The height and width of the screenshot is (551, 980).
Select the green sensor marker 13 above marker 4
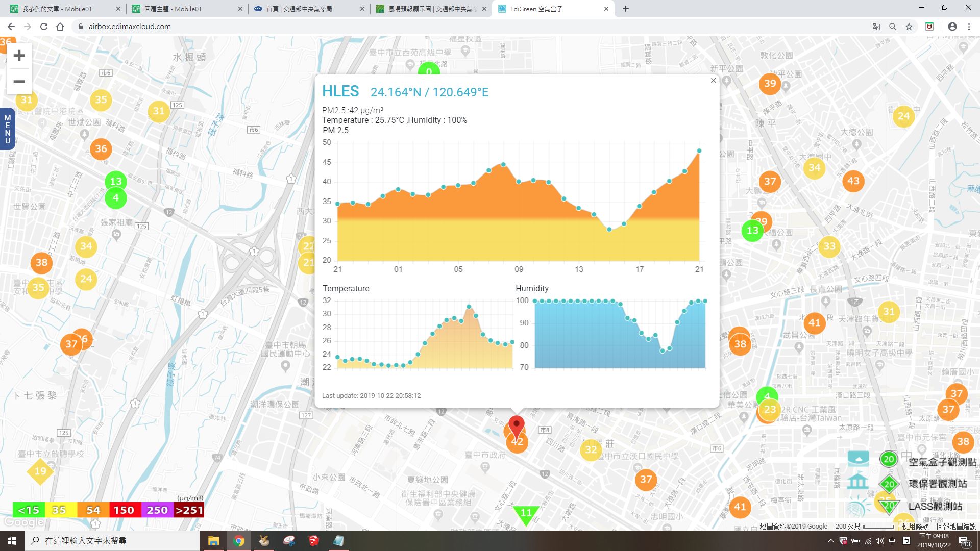[x=116, y=181]
